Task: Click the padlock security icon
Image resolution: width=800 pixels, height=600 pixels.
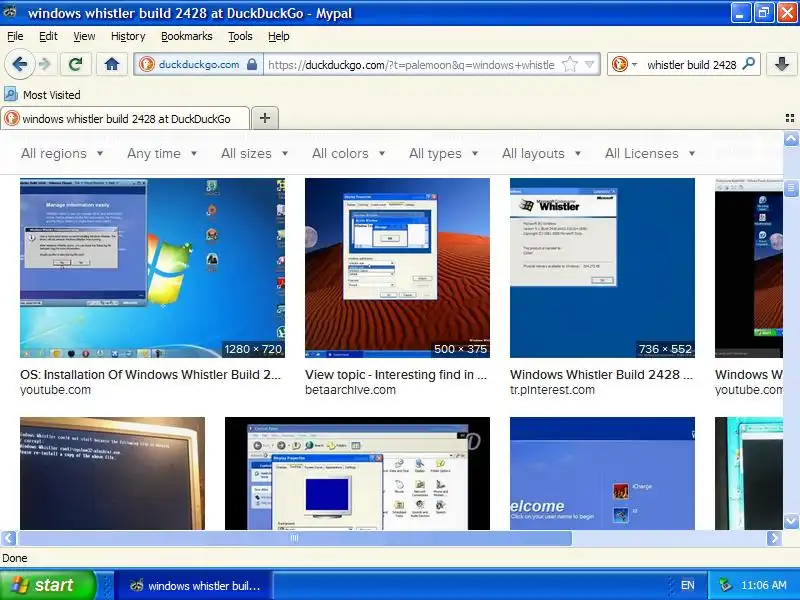Action: [x=252, y=64]
